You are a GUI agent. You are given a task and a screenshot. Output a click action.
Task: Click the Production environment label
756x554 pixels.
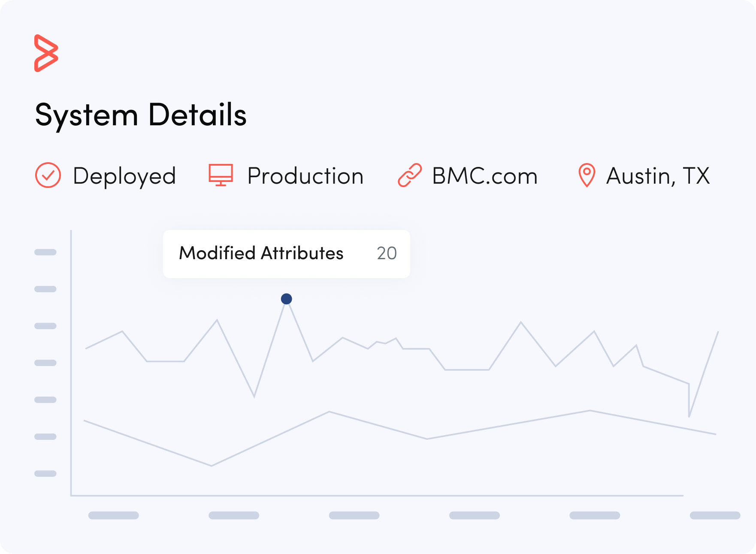point(305,176)
